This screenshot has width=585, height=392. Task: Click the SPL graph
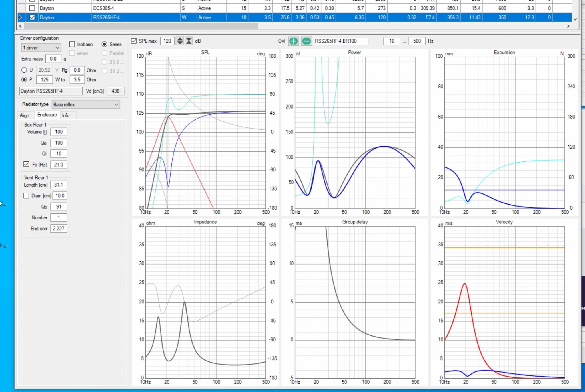(206, 133)
